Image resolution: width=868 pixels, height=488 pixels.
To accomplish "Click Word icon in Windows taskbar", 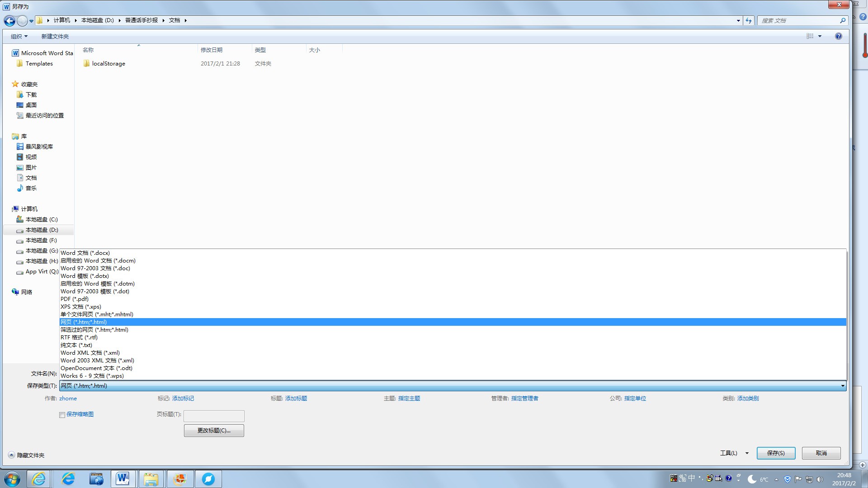I will point(123,479).
